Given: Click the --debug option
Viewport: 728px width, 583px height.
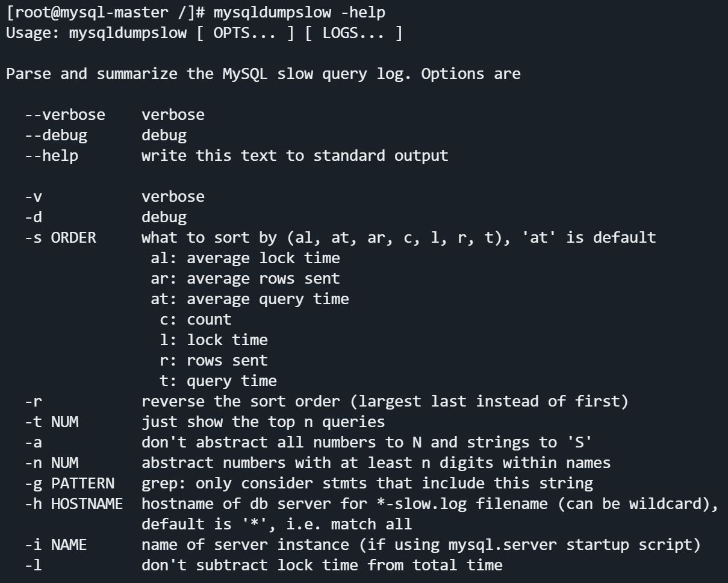Looking at the screenshot, I should pos(56,136).
